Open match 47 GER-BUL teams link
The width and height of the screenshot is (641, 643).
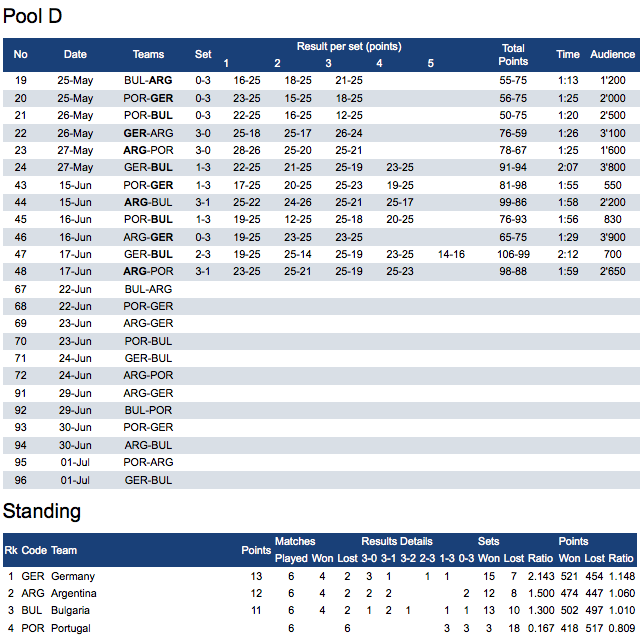(148, 255)
